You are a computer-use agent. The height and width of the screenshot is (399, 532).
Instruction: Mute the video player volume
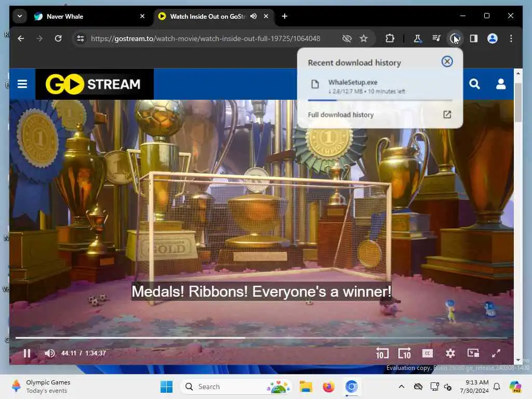tap(49, 353)
